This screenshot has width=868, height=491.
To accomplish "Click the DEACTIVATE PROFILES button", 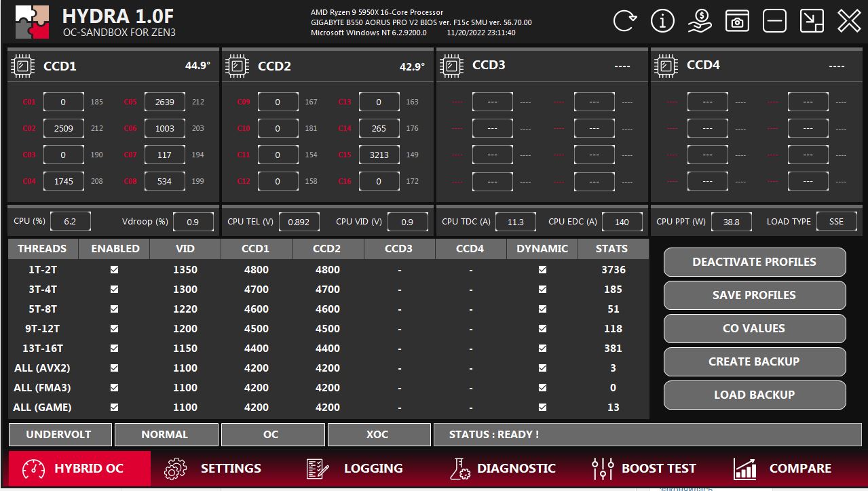I will tap(755, 262).
